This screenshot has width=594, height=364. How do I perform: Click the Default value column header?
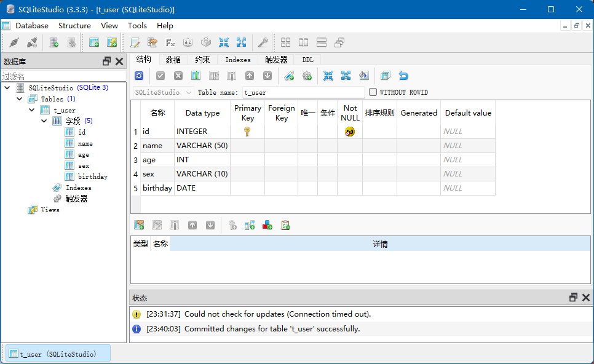point(468,113)
